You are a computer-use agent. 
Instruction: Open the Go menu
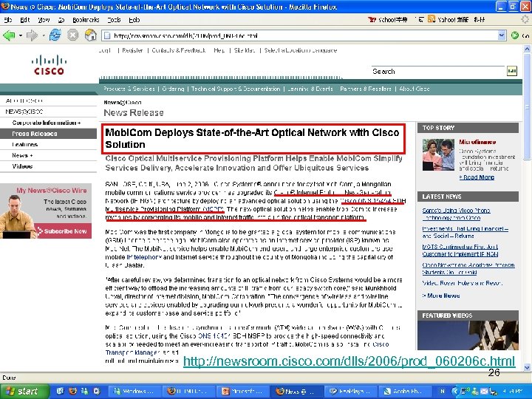61,20
